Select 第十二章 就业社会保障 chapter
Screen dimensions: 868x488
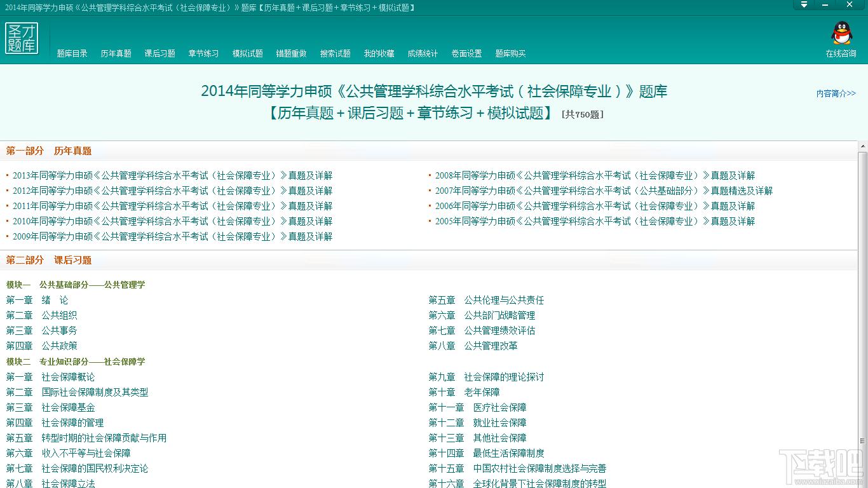[x=478, y=423]
